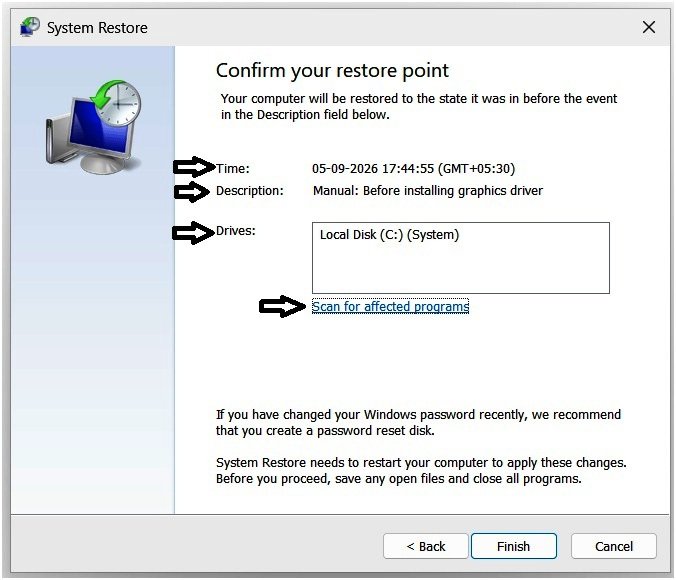This screenshot has width=676, height=580.
Task: Cancel the System Restore wizard
Action: click(x=613, y=546)
